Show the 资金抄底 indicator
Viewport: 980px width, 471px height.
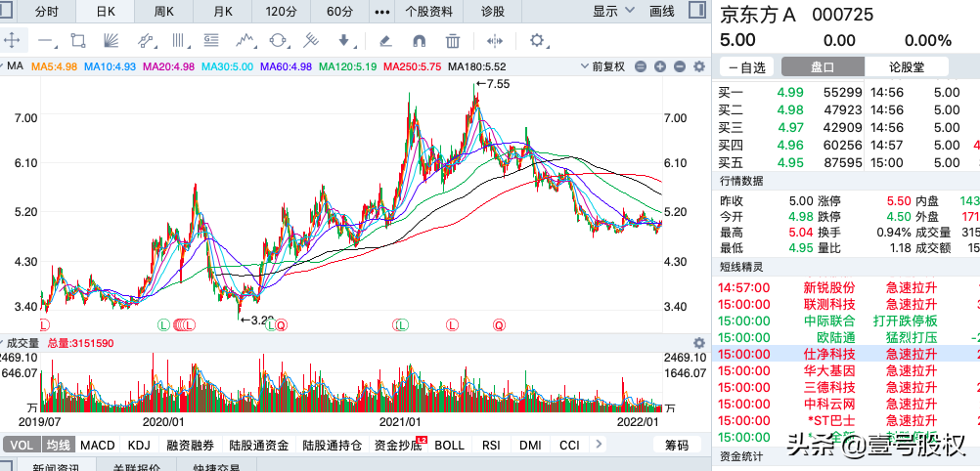[397, 445]
